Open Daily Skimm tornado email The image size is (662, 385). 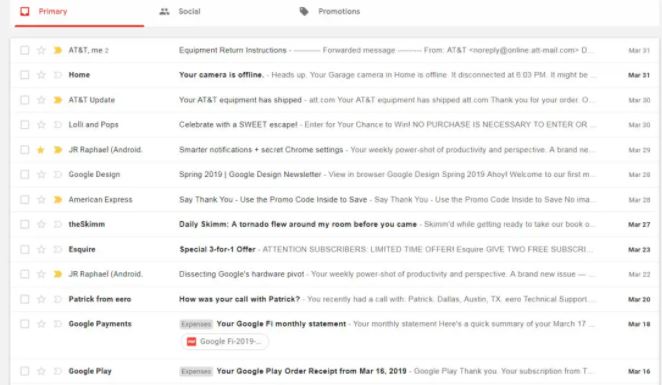pyautogui.click(x=298, y=224)
